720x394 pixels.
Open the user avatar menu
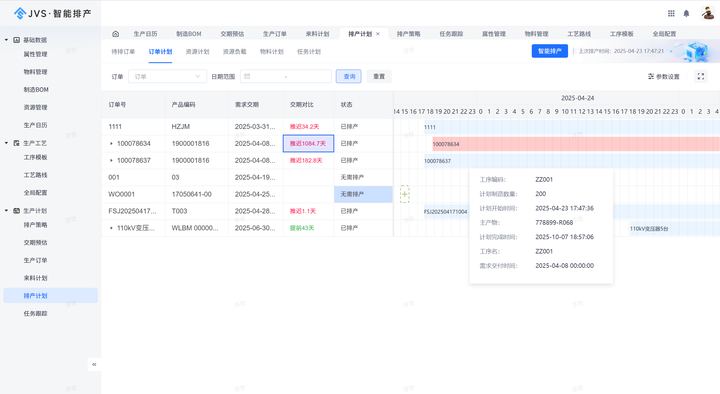708,13
